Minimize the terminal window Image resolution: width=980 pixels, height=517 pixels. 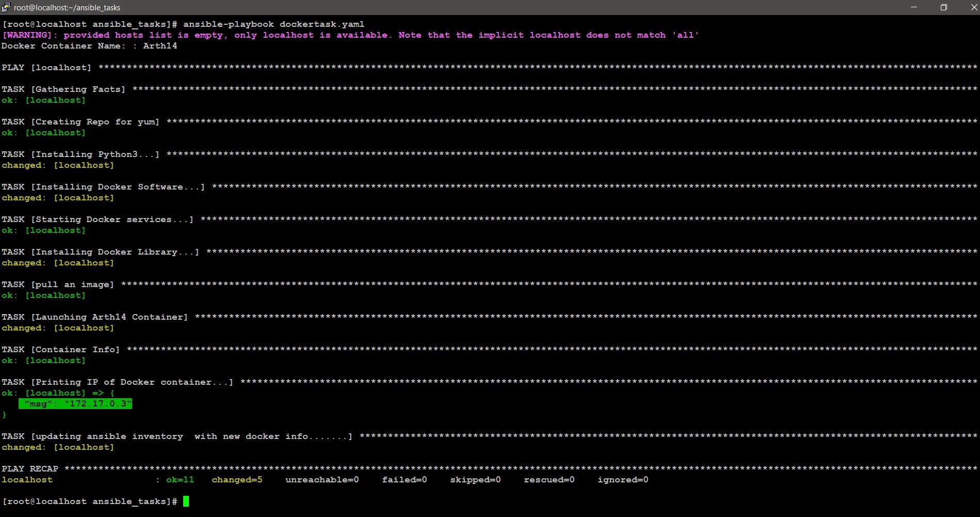(914, 7)
